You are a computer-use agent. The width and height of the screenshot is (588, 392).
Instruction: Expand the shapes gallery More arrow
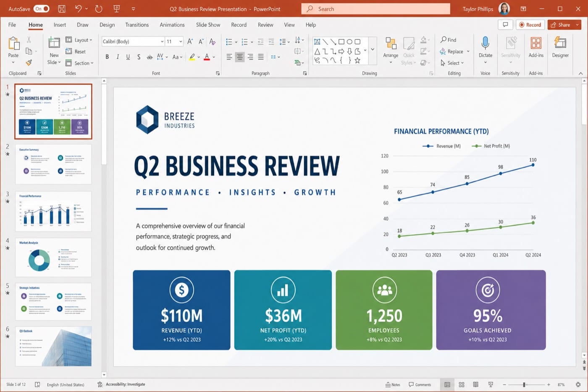(x=372, y=50)
